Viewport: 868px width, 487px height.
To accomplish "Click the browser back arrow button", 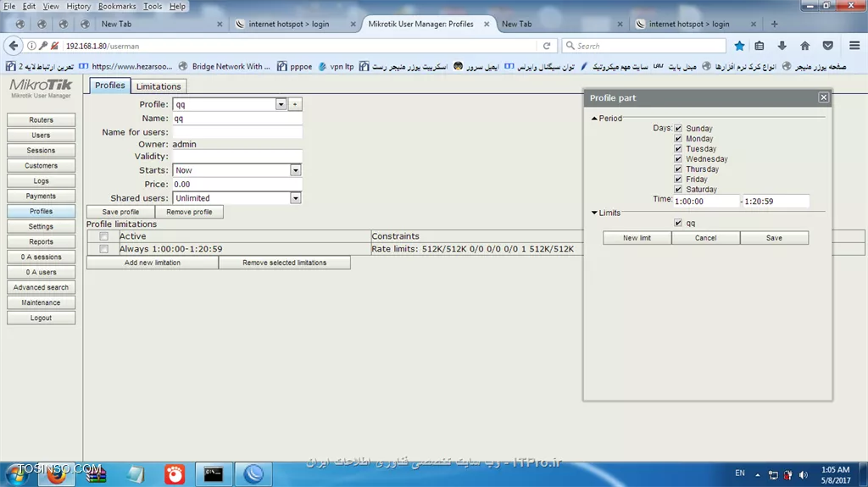I will coord(14,46).
